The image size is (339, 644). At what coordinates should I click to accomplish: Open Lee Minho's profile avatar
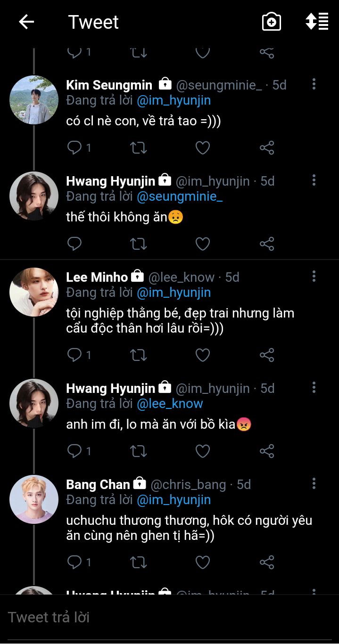tap(34, 292)
